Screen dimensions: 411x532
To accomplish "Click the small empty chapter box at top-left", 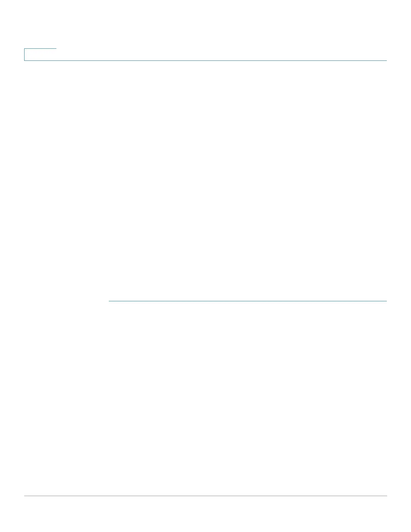I will click(40, 54).
